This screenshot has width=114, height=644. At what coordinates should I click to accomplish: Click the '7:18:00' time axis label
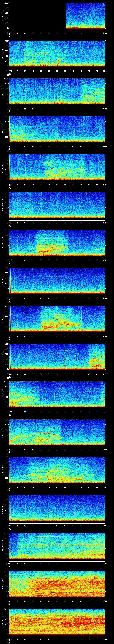[9, 374]
